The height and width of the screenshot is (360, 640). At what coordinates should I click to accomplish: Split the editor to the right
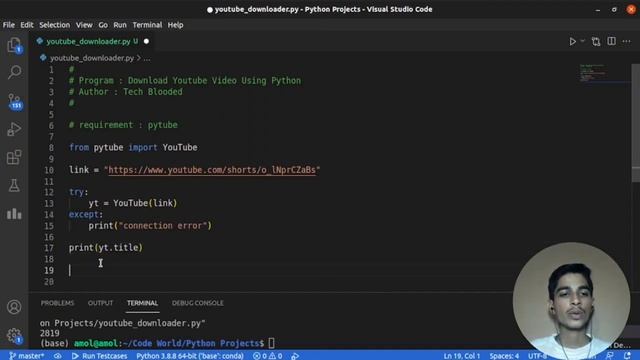611,41
